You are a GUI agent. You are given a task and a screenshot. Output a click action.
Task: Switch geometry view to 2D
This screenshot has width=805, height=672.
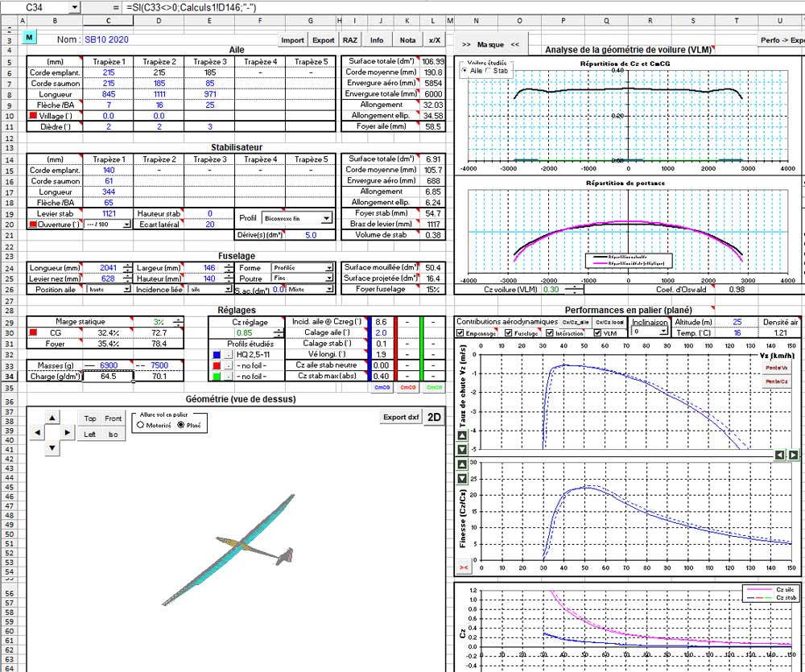434,418
